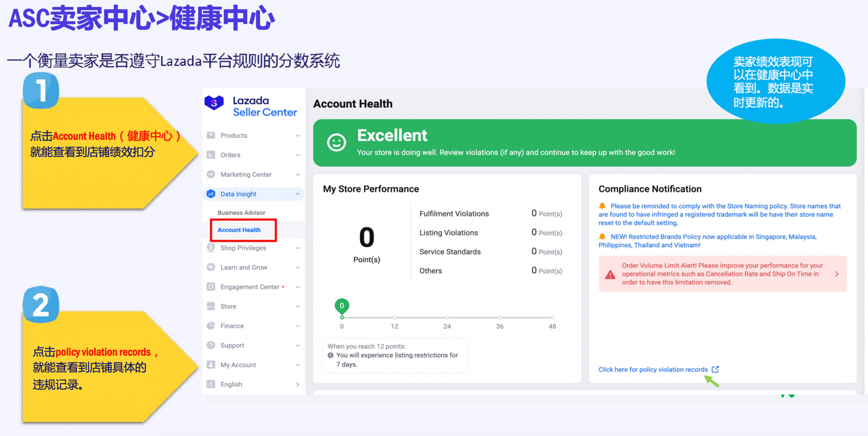Click the My Account person icon
This screenshot has width=868, height=436.
[211, 365]
